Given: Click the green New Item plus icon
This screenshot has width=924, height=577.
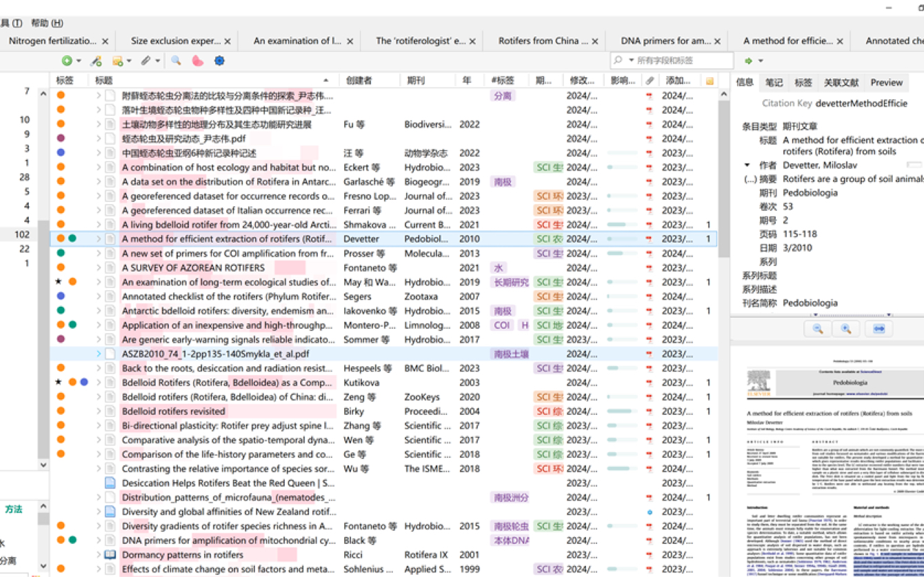Looking at the screenshot, I should pyautogui.click(x=67, y=61).
